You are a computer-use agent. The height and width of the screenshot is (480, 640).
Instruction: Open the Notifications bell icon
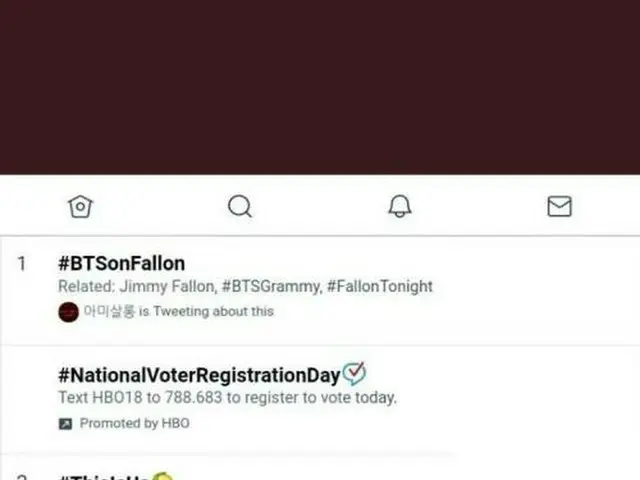point(400,206)
